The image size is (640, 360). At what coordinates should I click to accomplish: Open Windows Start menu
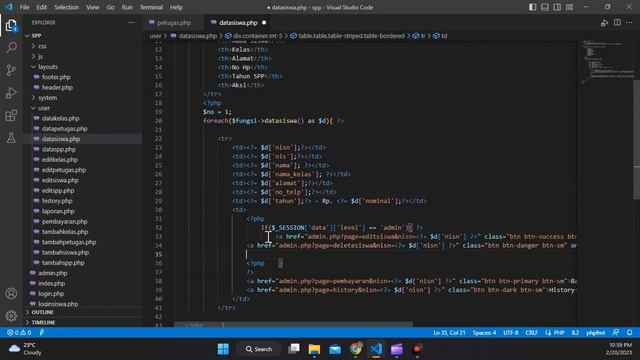click(x=223, y=349)
